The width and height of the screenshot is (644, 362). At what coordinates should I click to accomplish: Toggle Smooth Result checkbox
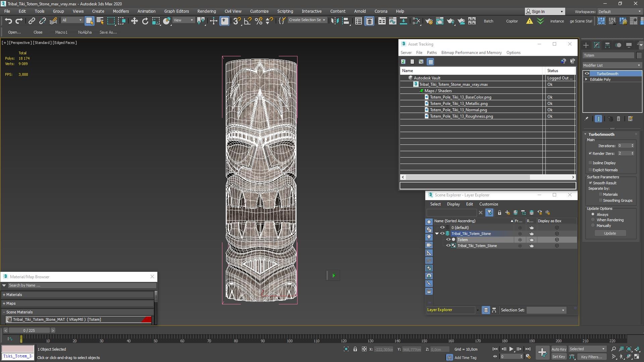[x=591, y=183]
